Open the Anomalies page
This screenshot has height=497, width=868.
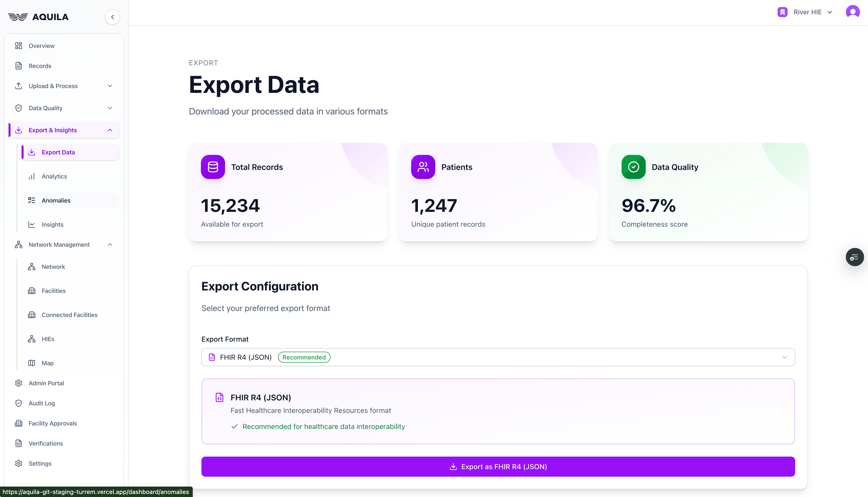point(56,200)
